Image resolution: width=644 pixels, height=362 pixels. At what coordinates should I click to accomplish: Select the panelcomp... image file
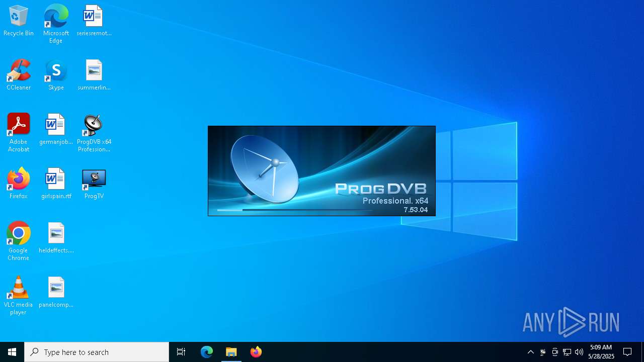(56, 293)
